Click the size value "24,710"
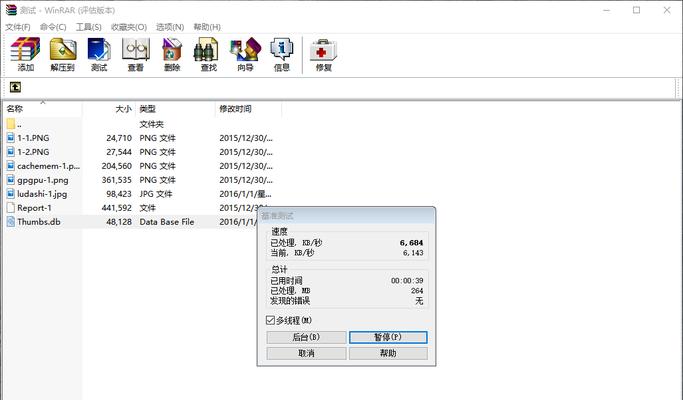This screenshot has height=400, width=683. tap(119, 138)
